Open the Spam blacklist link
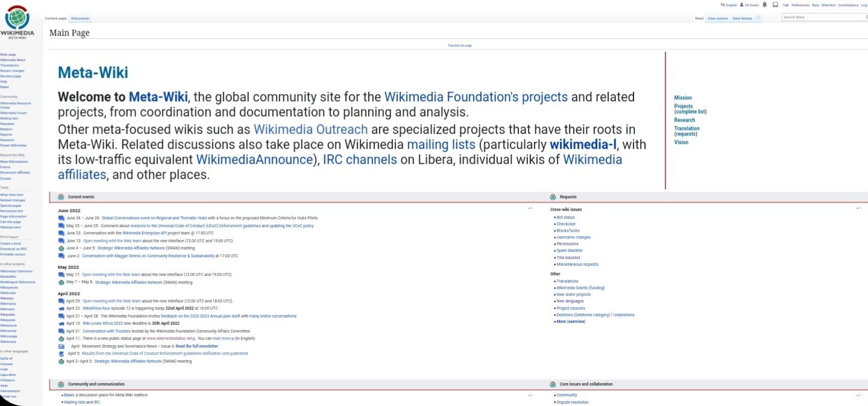Screen dimensions: 868x406 pos(570,251)
